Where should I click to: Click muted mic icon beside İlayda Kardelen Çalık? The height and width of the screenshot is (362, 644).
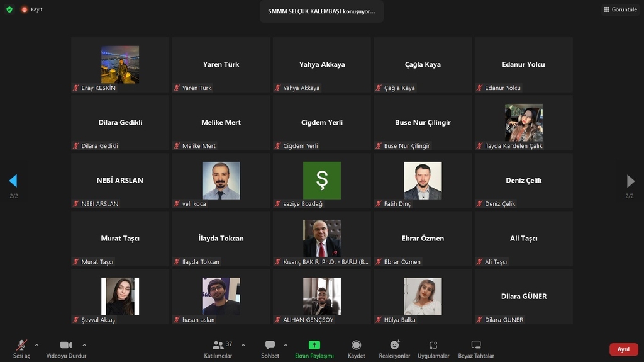click(480, 145)
